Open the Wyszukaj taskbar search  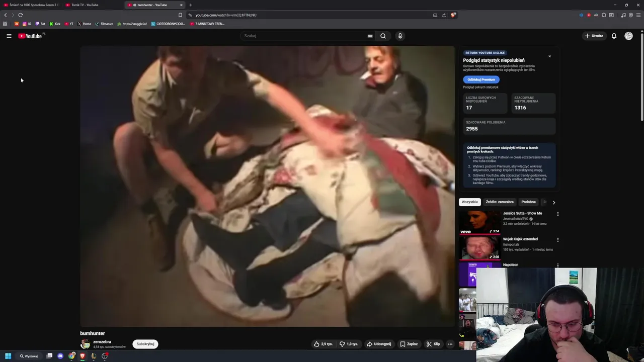29,356
